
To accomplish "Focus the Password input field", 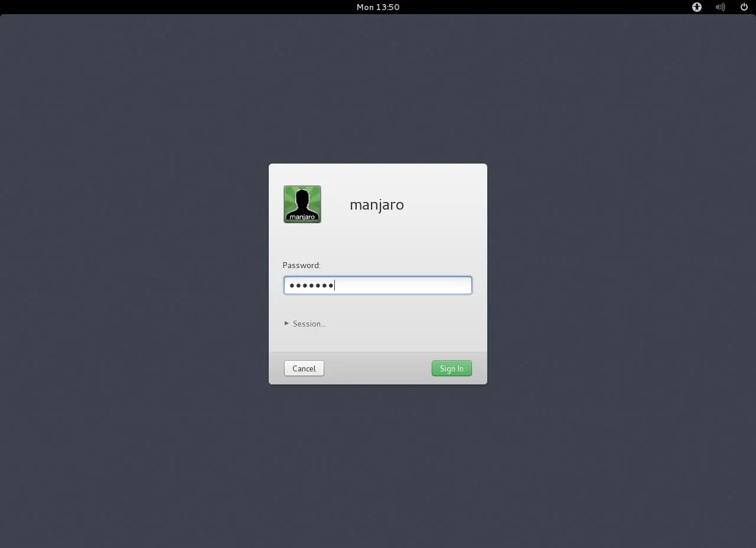I will pos(378,285).
